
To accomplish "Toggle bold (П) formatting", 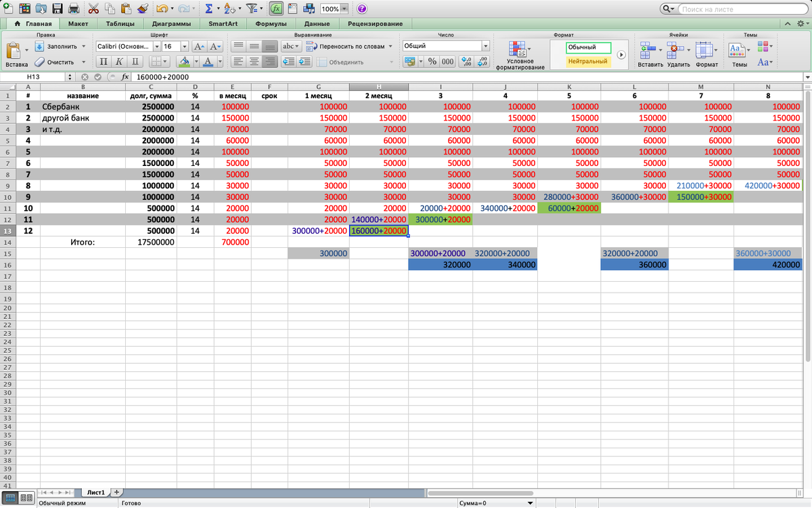I will coord(104,62).
